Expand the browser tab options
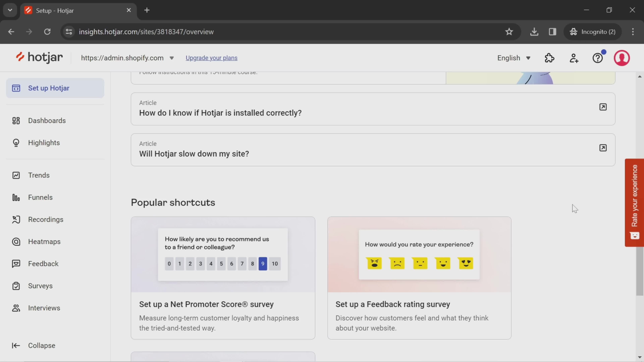 pos(10,10)
